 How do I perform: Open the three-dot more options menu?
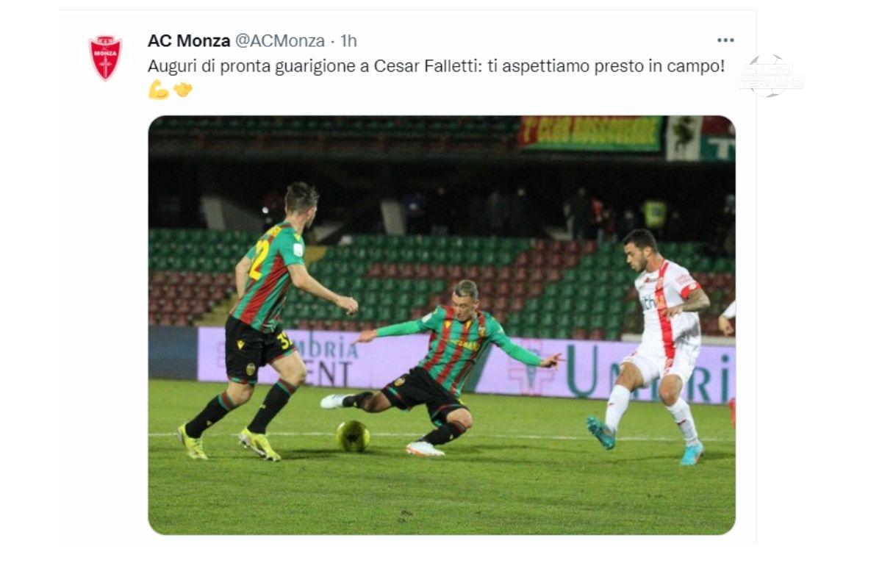coord(725,40)
